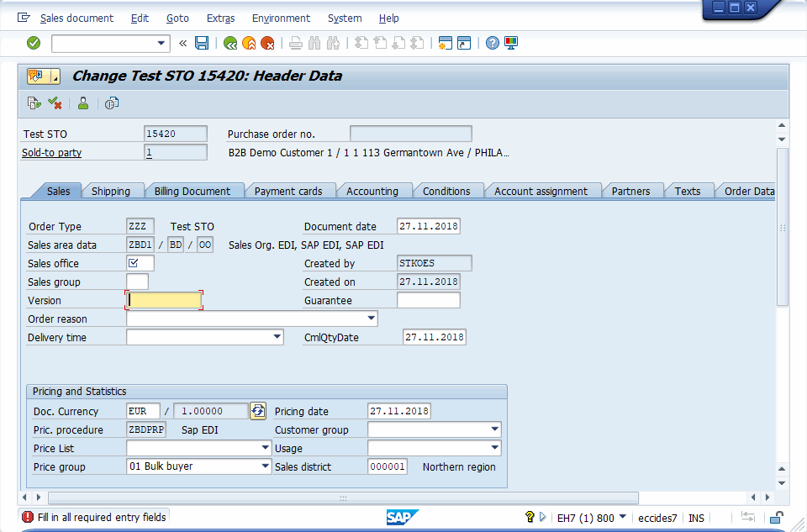Click the Sales group input field
The height and width of the screenshot is (532, 807).
[137, 282]
